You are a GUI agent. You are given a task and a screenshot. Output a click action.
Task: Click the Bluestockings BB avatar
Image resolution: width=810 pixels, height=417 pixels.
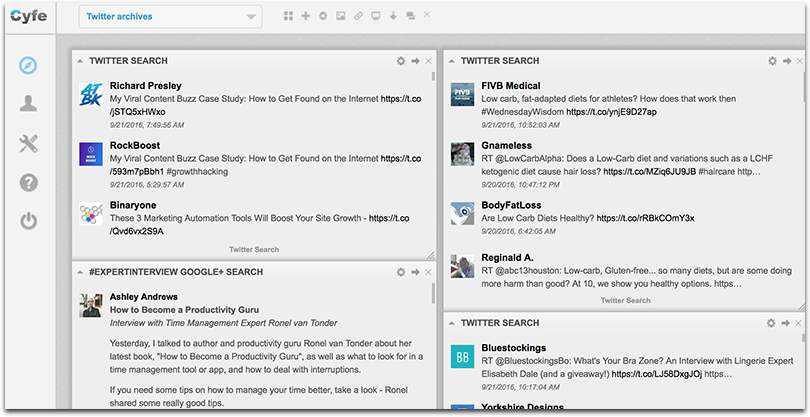(x=462, y=357)
